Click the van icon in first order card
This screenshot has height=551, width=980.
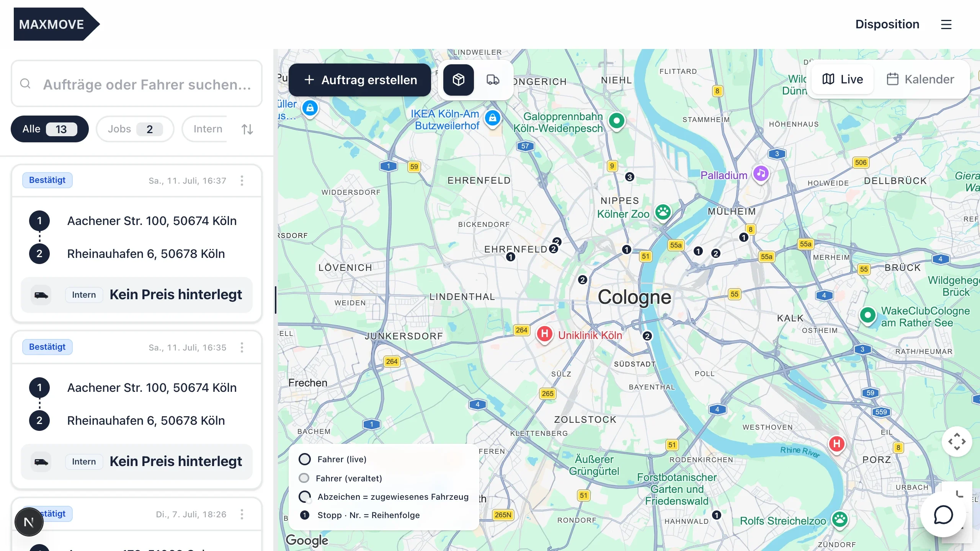(x=41, y=295)
